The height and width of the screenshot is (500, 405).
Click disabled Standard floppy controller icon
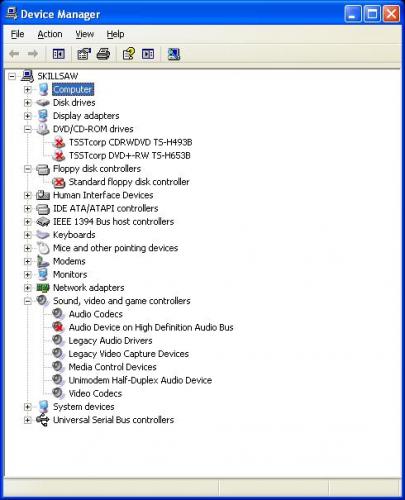[59, 182]
